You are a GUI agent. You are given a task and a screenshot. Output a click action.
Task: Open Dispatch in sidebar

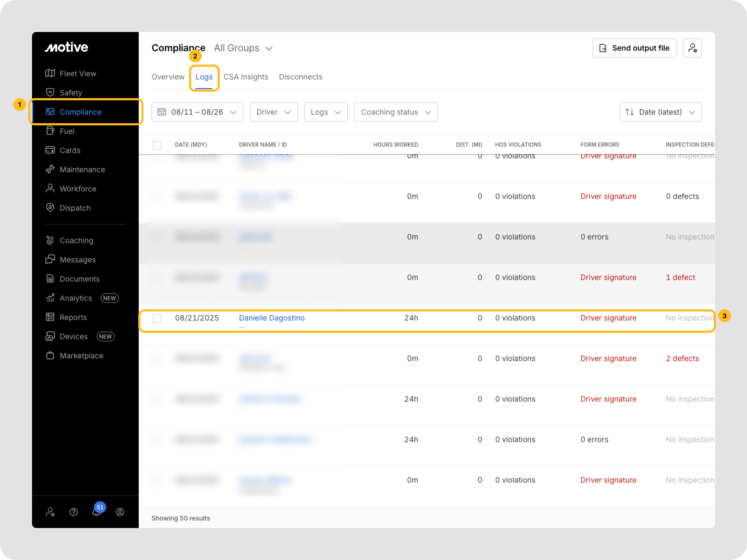tap(75, 208)
